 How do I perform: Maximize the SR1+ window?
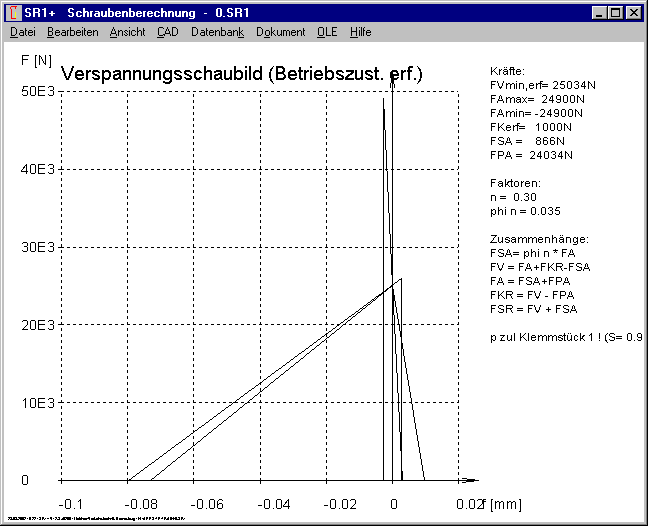(615, 12)
